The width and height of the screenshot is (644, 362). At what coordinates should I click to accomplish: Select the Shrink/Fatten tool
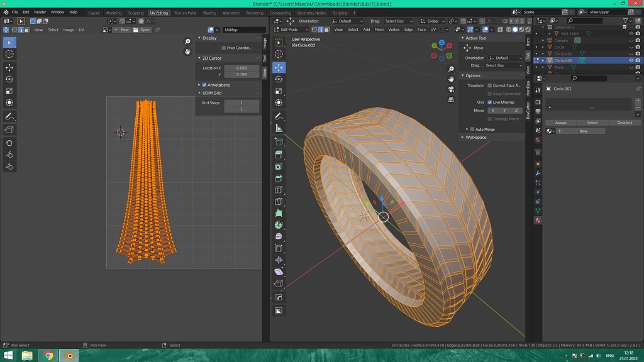[x=279, y=260]
